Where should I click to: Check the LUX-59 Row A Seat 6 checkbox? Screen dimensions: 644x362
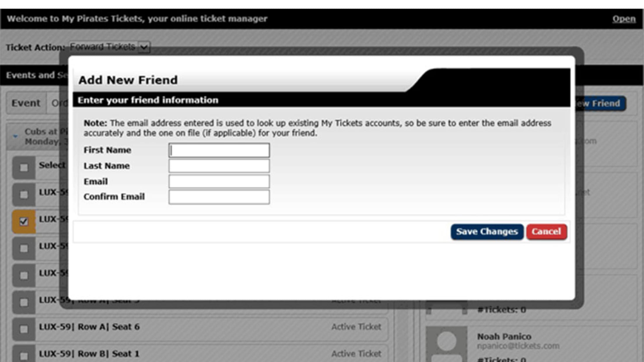pos(24,329)
